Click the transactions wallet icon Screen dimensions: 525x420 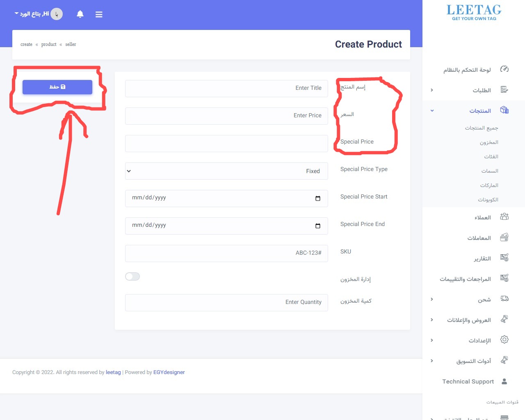pyautogui.click(x=504, y=237)
